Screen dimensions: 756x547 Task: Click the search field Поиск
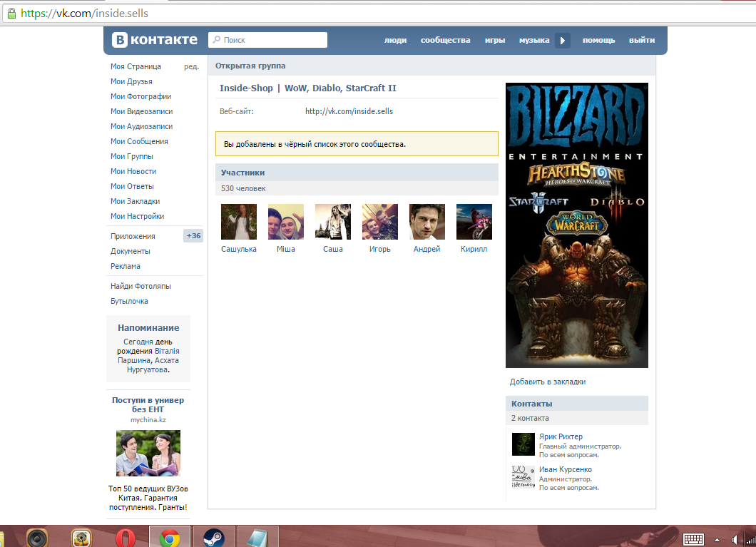[267, 40]
